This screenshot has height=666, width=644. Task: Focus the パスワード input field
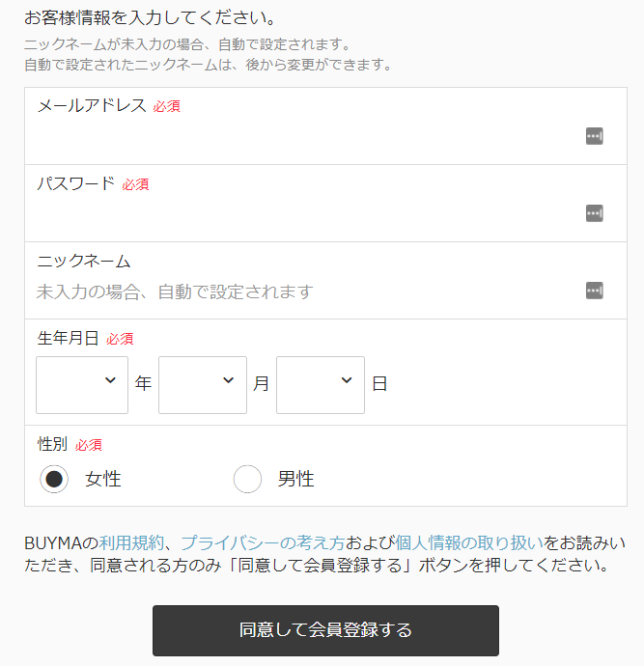pos(308,213)
